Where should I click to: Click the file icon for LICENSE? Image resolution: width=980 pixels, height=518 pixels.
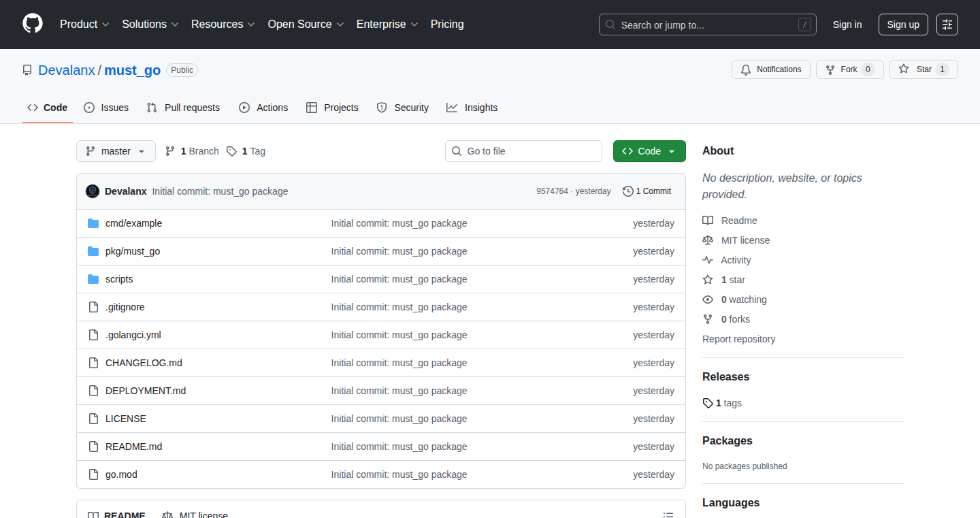tap(93, 419)
